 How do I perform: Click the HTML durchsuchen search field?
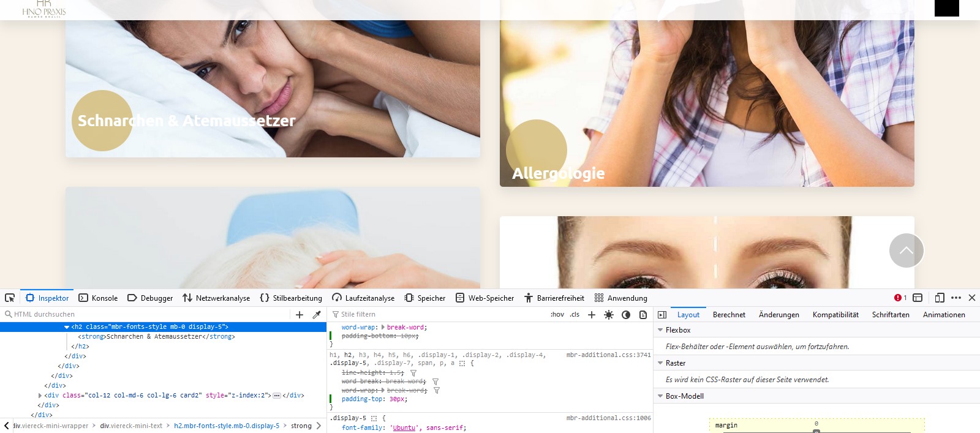click(x=147, y=314)
